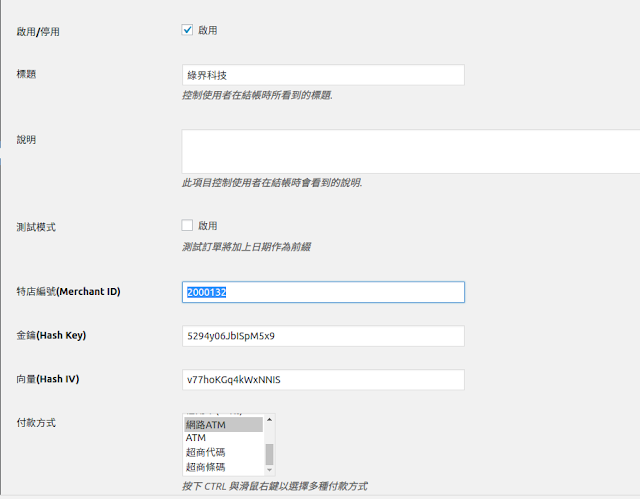Click the 測試模式 row label text
Viewport: 640px width, 499px height.
[36, 227]
